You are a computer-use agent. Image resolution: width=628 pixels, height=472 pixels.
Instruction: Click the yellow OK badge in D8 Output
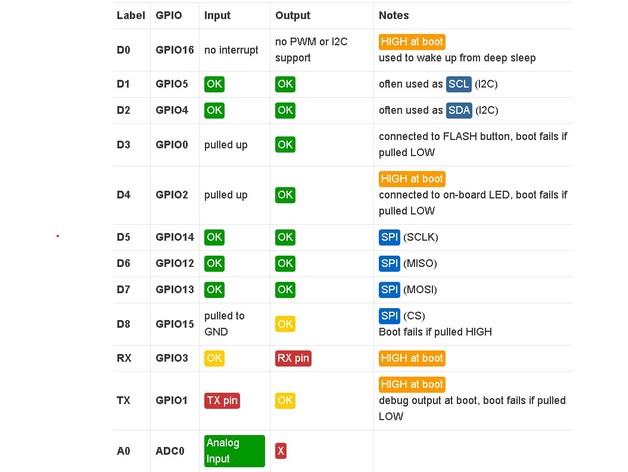(285, 324)
